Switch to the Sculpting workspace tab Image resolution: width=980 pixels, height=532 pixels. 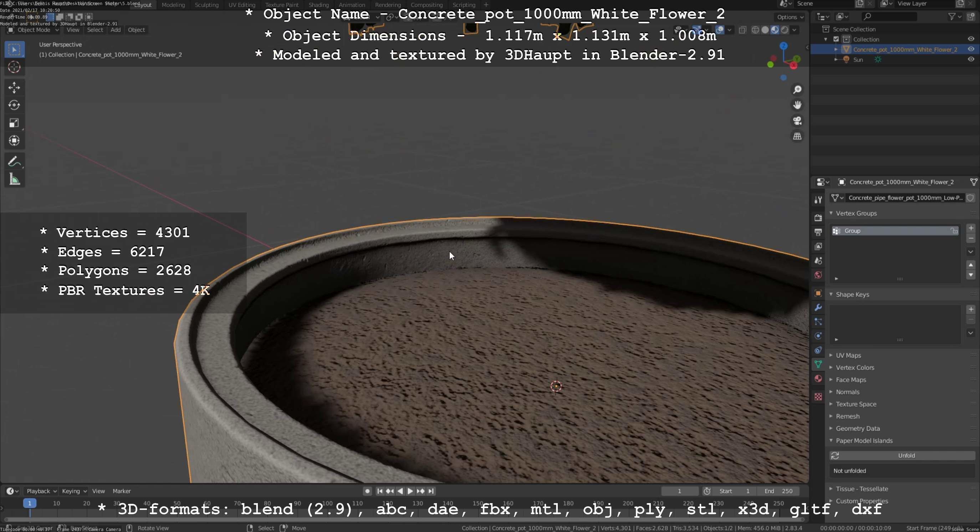(x=206, y=5)
